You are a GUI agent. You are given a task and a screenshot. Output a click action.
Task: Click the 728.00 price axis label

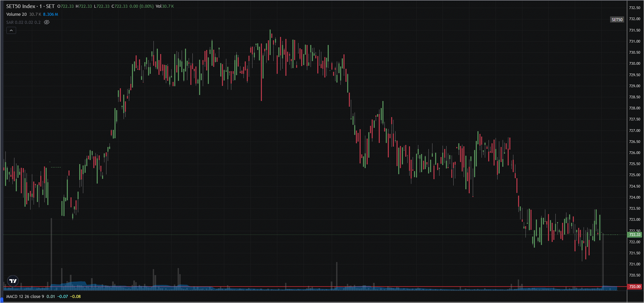click(x=634, y=108)
